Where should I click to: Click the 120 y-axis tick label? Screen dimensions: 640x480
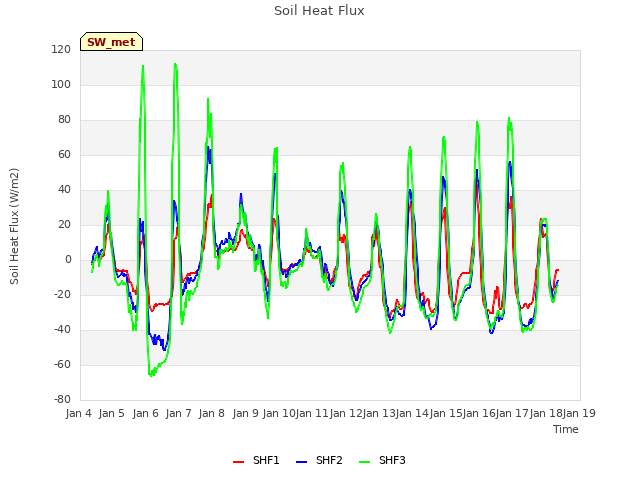[61, 50]
